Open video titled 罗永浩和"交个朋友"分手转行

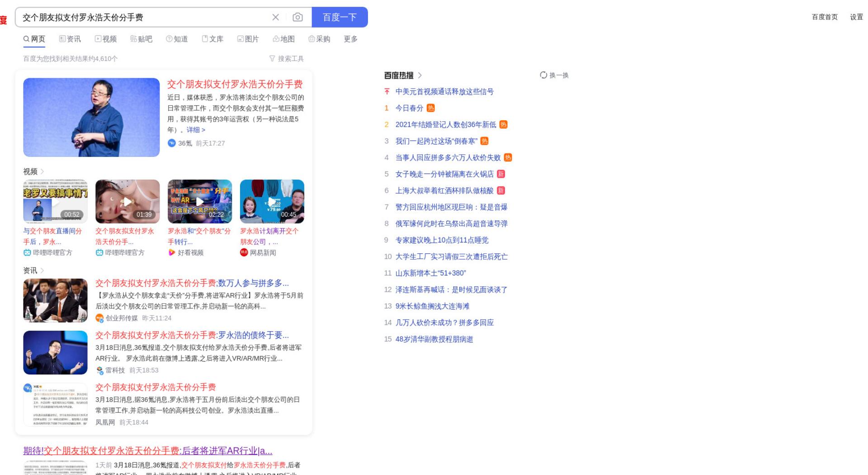[199, 236]
